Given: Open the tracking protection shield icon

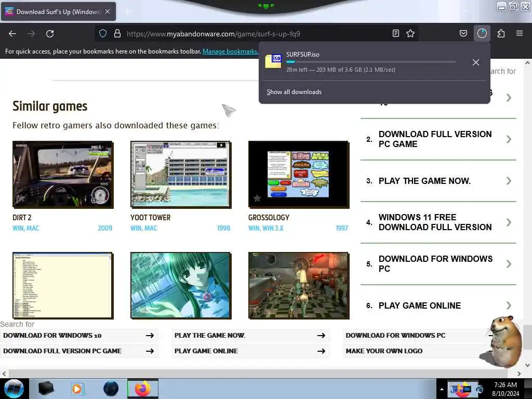Looking at the screenshot, I should [103, 34].
